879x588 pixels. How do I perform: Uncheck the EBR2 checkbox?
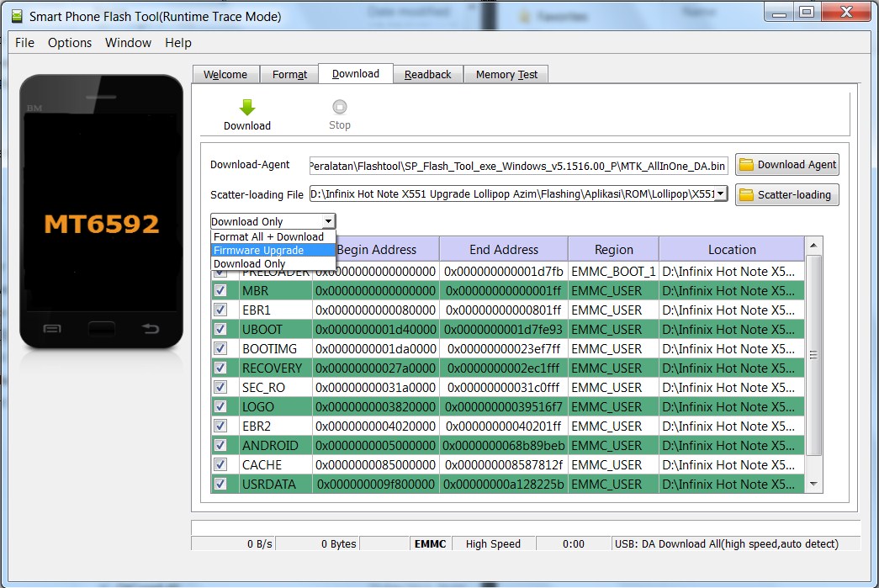[220, 426]
